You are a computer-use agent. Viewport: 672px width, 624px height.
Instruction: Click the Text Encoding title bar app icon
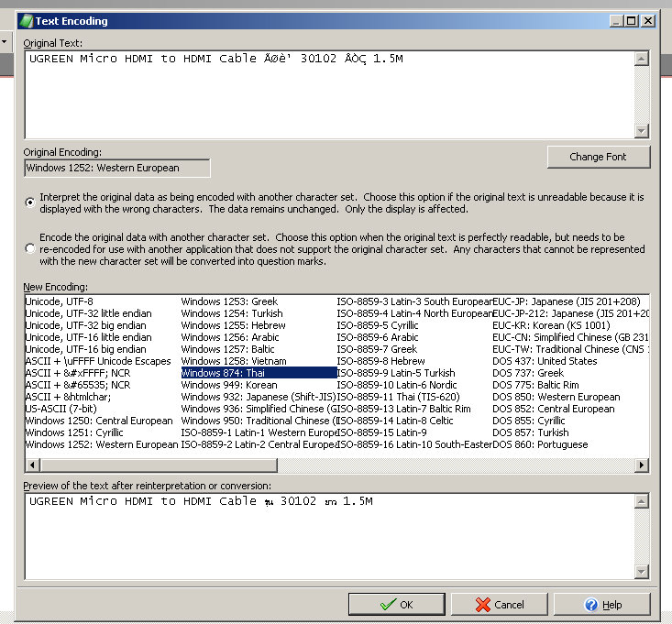click(x=27, y=21)
